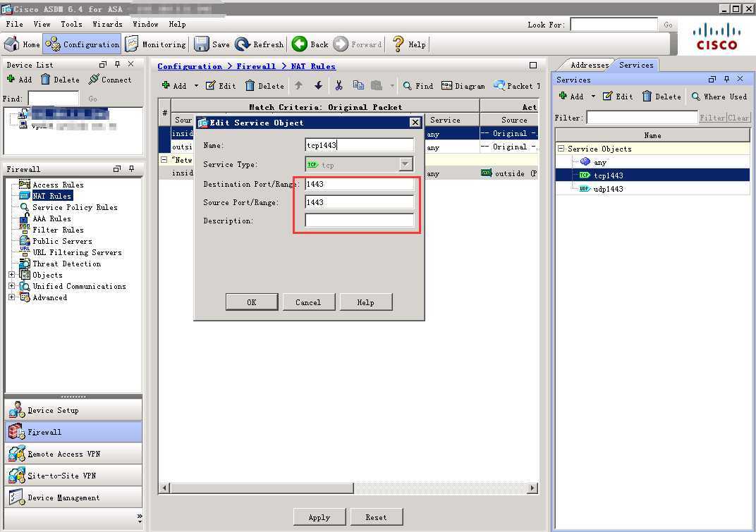
Task: Save configuration via toolbar Save icon
Action: (212, 44)
